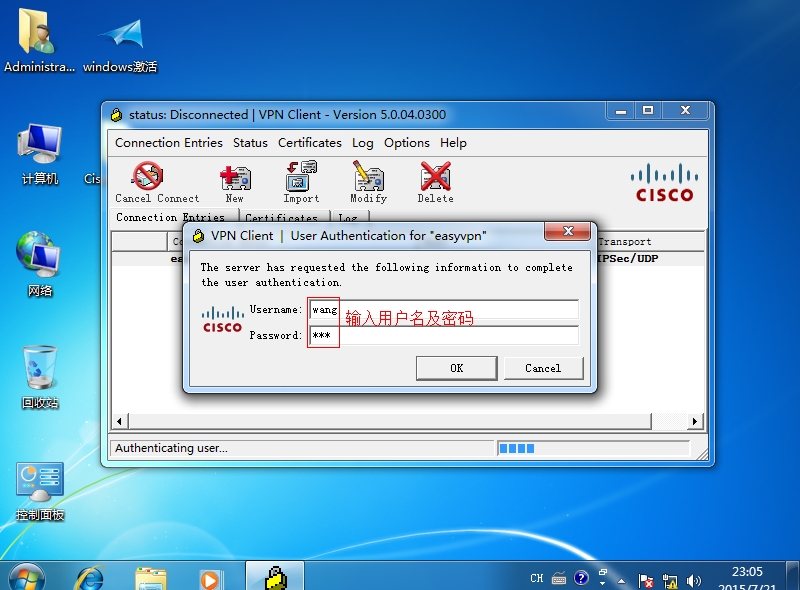Viewport: 800px width, 590px height.
Task: Select the 控制面板 desktop icon
Action: pyautogui.click(x=40, y=491)
